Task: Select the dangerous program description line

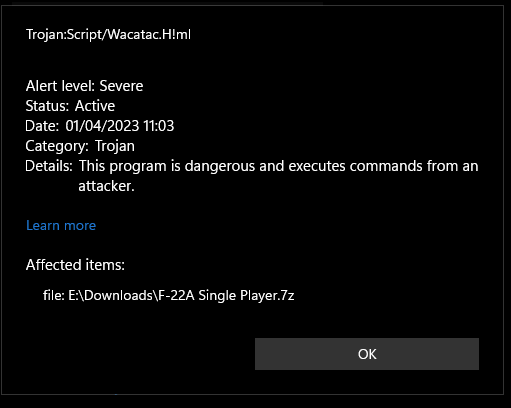Action: pyautogui.click(x=278, y=166)
